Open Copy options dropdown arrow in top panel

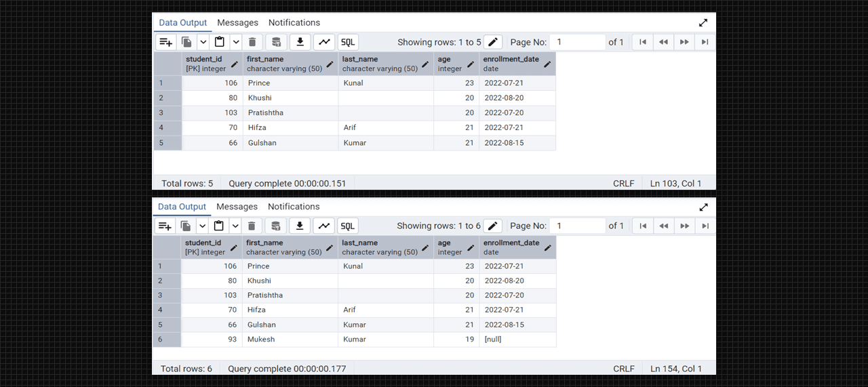[x=203, y=42]
